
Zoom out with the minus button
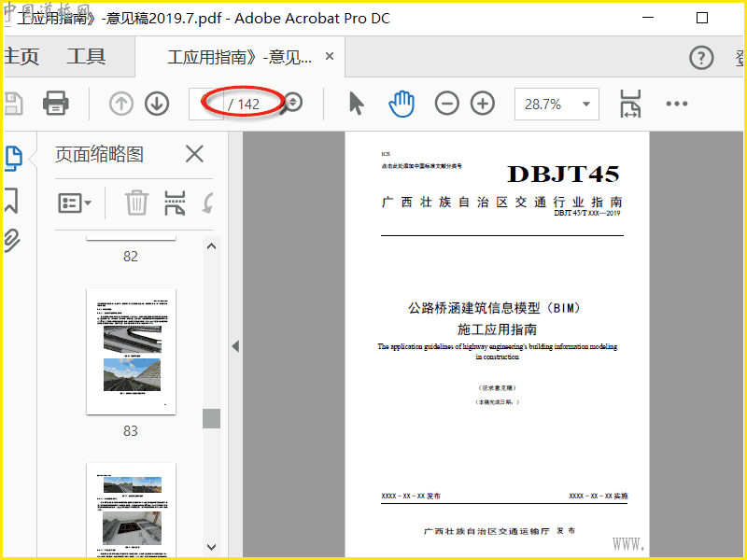[x=447, y=104]
